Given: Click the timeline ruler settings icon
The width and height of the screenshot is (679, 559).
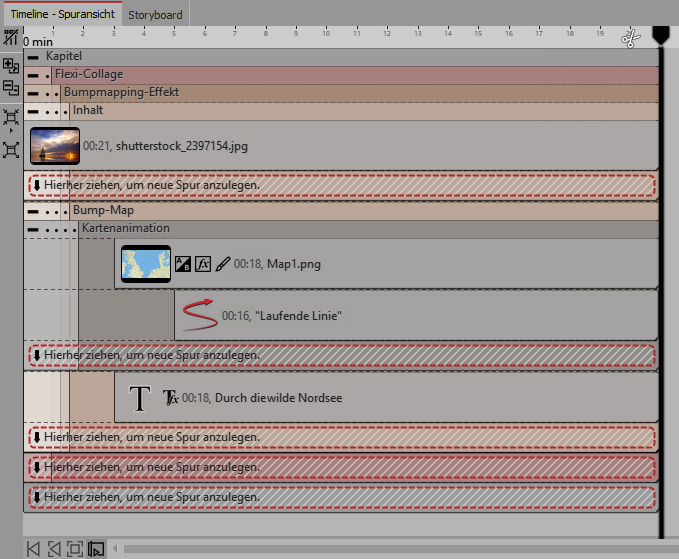Looking at the screenshot, I should pyautogui.click(x=11, y=37).
